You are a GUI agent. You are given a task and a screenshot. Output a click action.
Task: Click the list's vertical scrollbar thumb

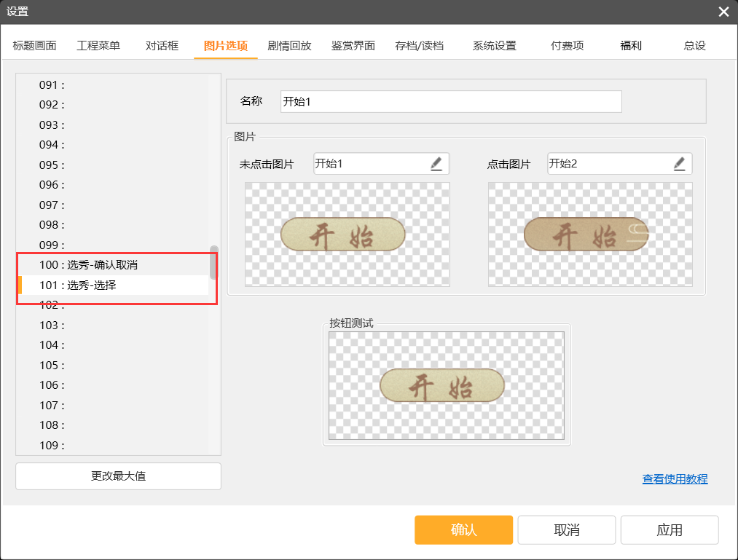[213, 263]
